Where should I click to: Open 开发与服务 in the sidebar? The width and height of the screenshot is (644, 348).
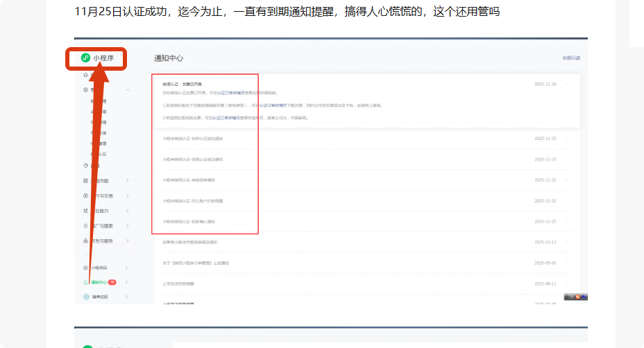tap(102, 241)
